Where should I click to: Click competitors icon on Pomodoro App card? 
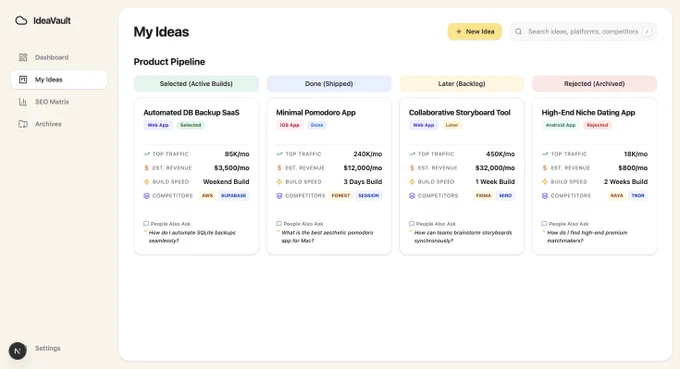click(279, 196)
